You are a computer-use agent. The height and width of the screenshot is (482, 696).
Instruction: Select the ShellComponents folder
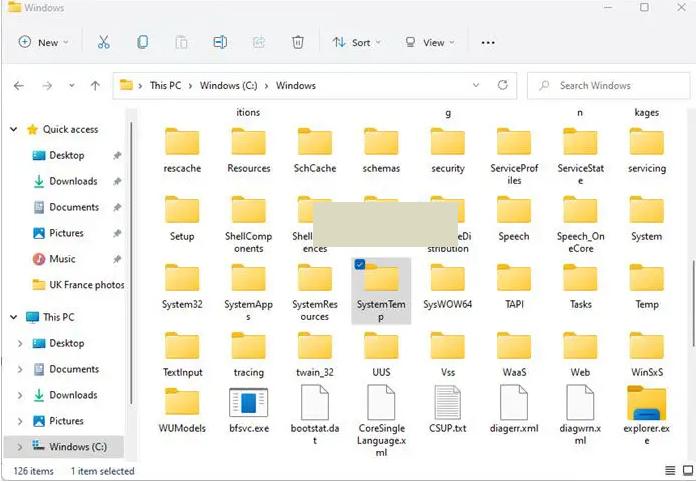click(249, 225)
